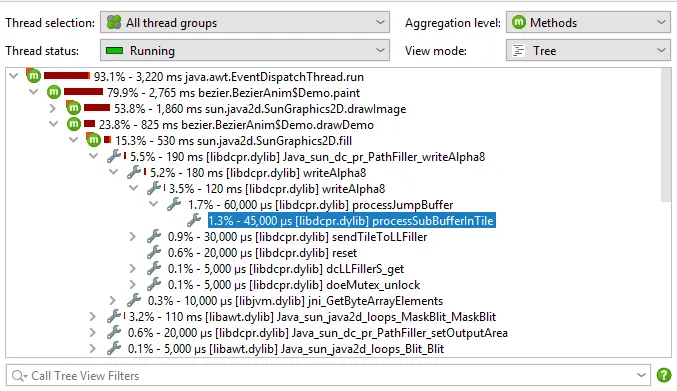Click wrench icon of 3.5% writeAlpha8

tap(154, 188)
